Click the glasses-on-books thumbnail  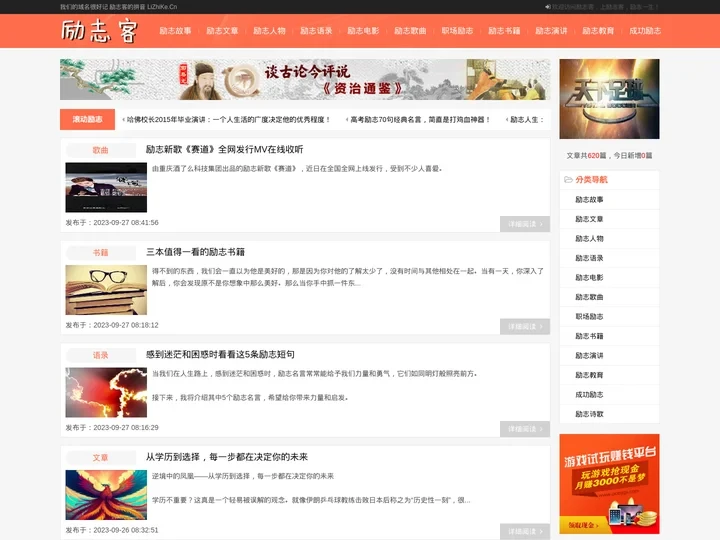106,290
